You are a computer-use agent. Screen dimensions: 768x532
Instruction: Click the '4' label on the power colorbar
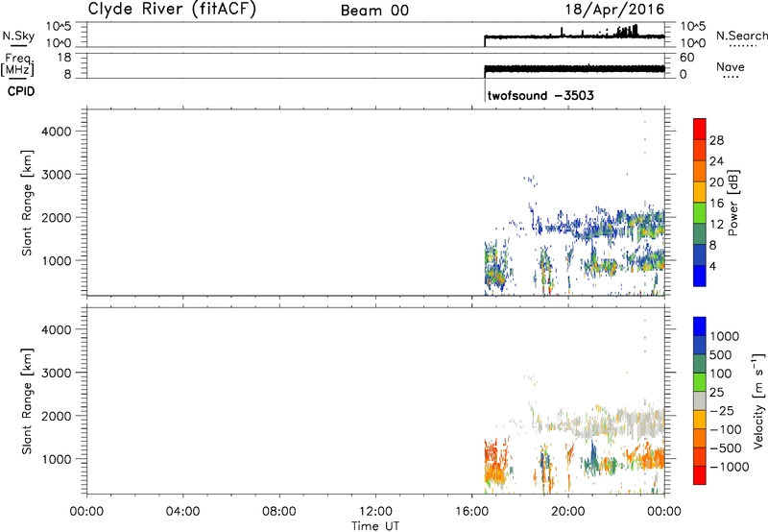pos(712,266)
